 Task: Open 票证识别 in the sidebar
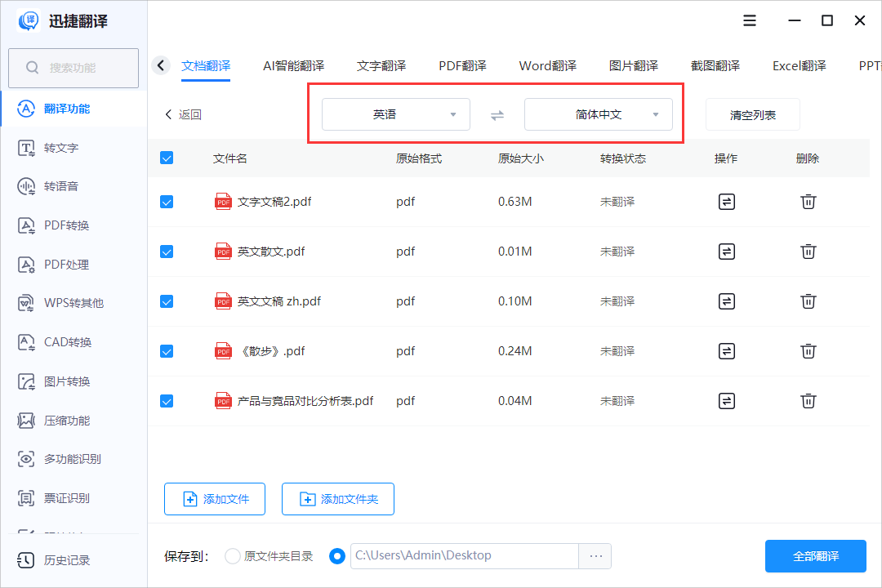click(73, 498)
